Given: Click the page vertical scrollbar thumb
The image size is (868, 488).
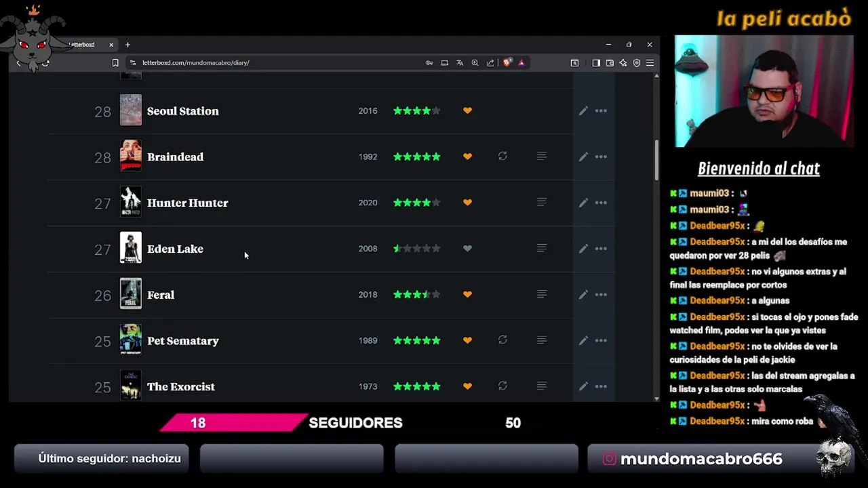Looking at the screenshot, I should 656,159.
